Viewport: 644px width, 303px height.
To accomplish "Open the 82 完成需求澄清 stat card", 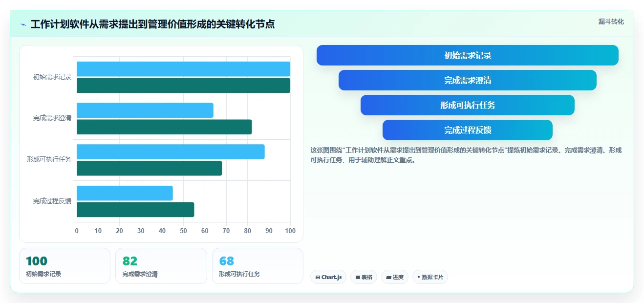I will (161, 266).
